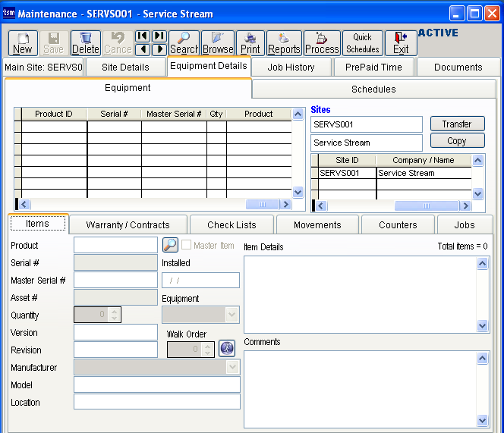Tick the Master Item checkbox
Image resolution: width=504 pixels, height=433 pixels.
tap(187, 245)
